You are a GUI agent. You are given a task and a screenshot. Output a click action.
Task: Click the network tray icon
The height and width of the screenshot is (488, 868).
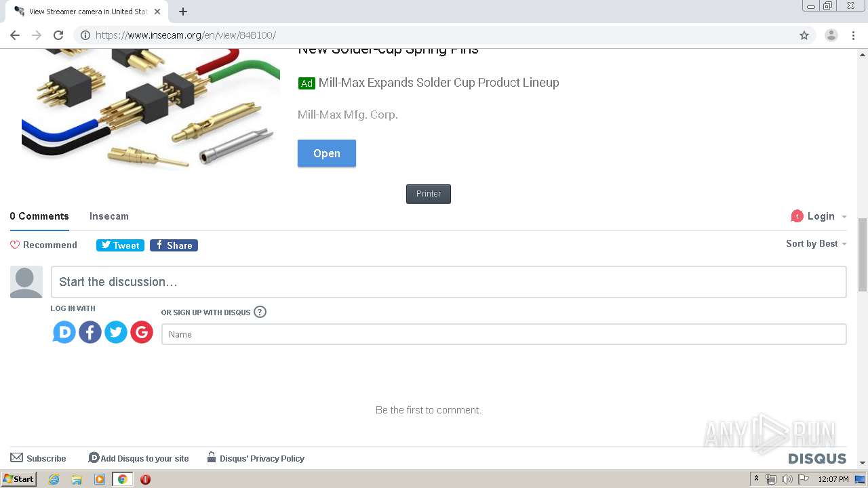pos(771,479)
